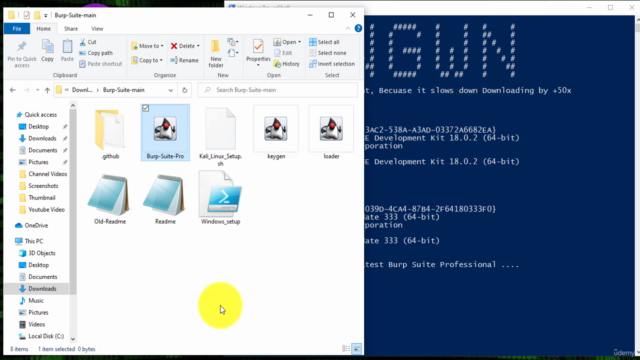This screenshot has width=640, height=360.
Task: Click Copy path in ribbon
Action: pos(96,53)
